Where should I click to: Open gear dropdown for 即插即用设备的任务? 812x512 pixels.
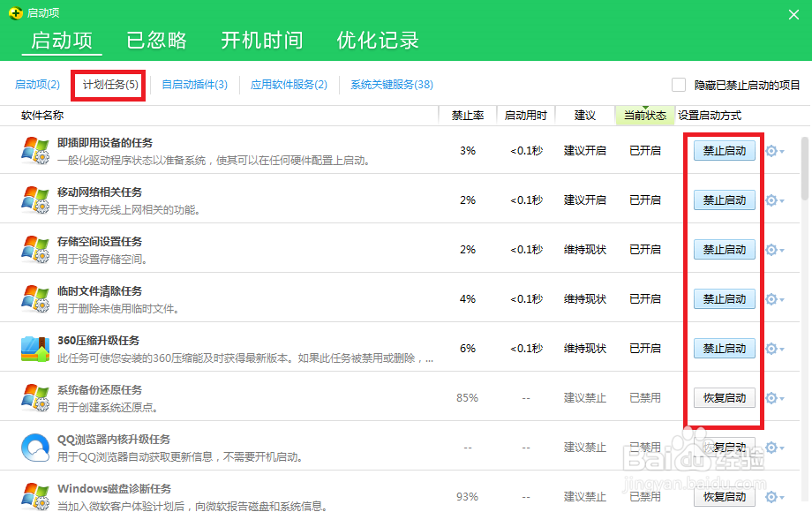pos(774,151)
